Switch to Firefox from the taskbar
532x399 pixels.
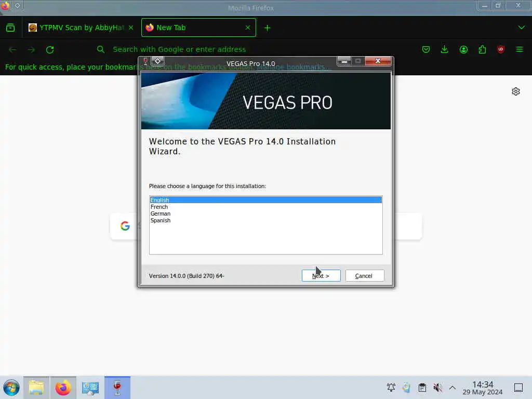[x=63, y=388]
